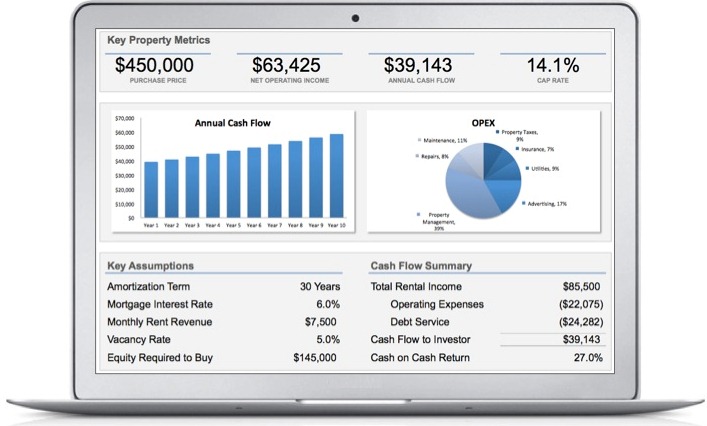Click the NET OPERATING INCOME caption
This screenshot has width=707, height=426.
coord(289,80)
